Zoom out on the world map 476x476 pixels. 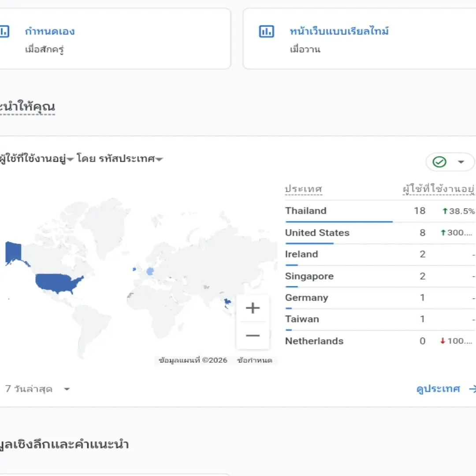point(253,335)
